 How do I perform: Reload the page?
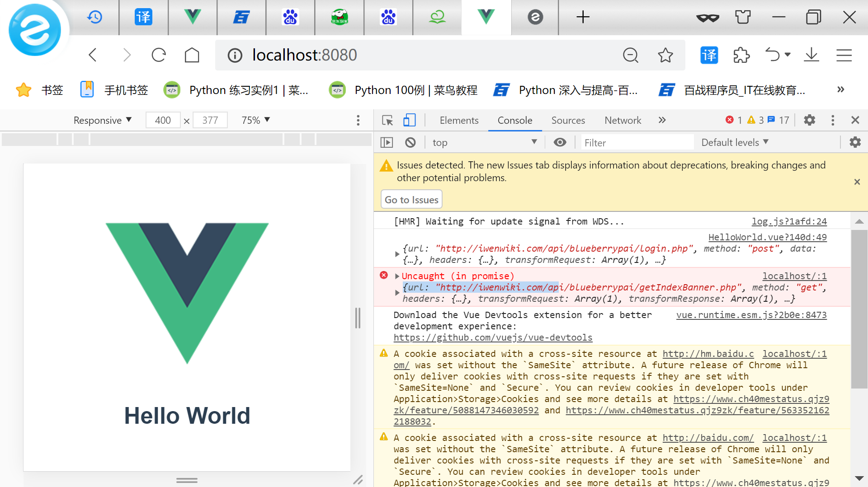pos(159,55)
